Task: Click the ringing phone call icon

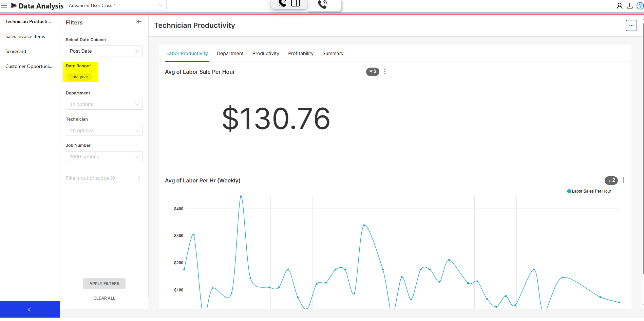Action: (323, 4)
